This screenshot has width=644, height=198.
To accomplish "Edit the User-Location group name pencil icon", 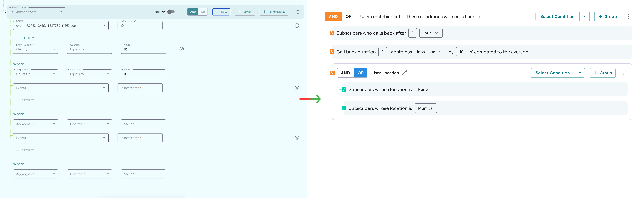I will click(405, 73).
